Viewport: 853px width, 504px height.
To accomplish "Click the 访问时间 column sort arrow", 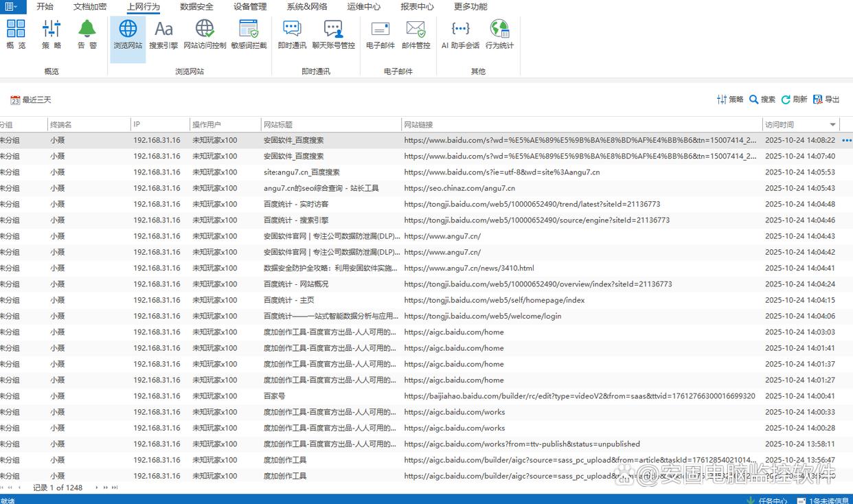I will (x=833, y=125).
